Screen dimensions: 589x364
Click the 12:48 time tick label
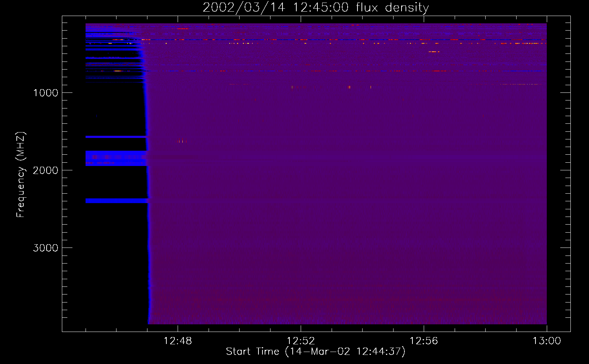(178, 341)
